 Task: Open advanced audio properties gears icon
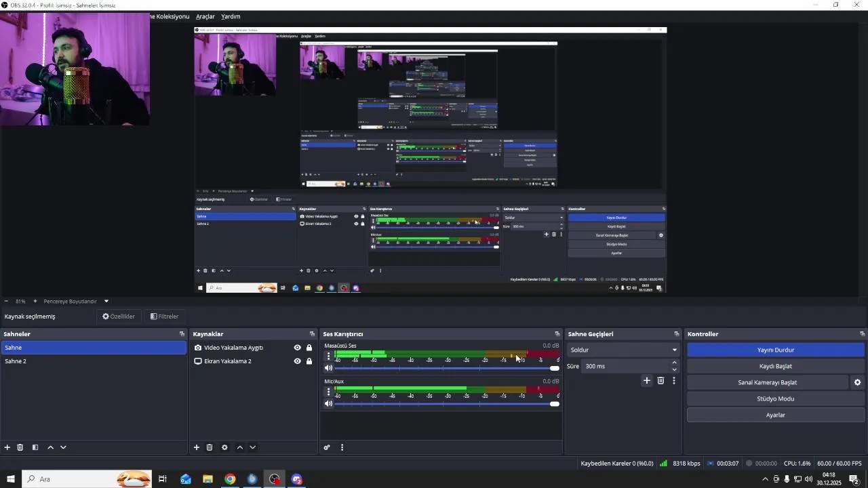[327, 447]
